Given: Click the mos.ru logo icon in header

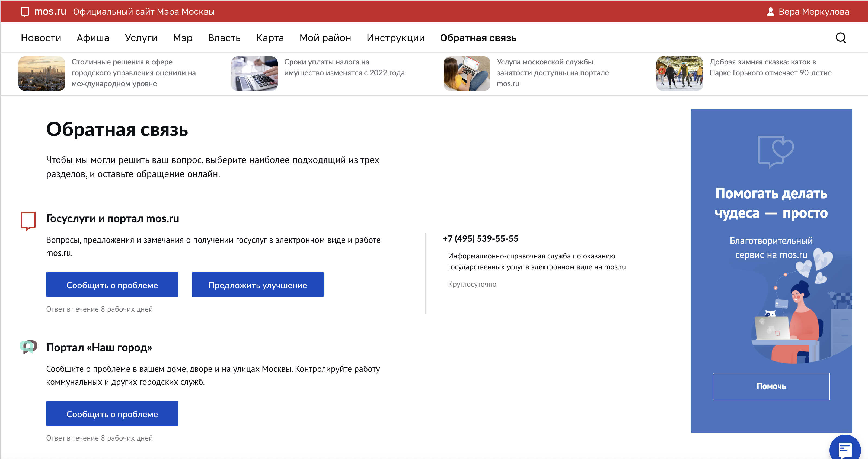Looking at the screenshot, I should (25, 12).
